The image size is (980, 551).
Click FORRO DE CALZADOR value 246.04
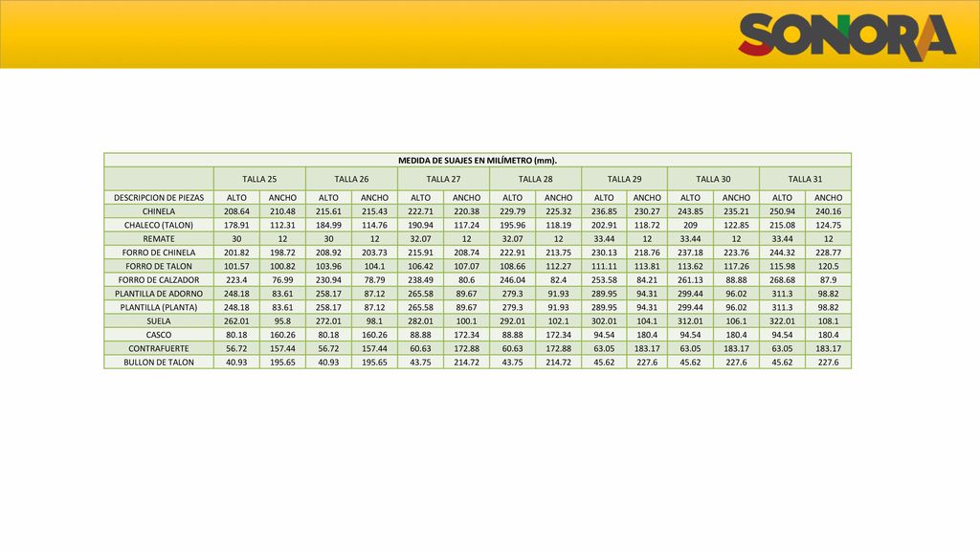point(513,280)
